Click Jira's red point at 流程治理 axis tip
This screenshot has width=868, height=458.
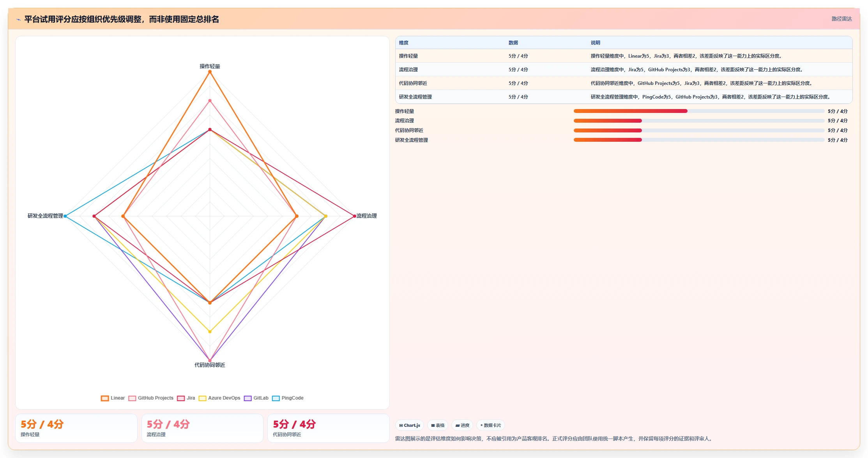pos(354,216)
